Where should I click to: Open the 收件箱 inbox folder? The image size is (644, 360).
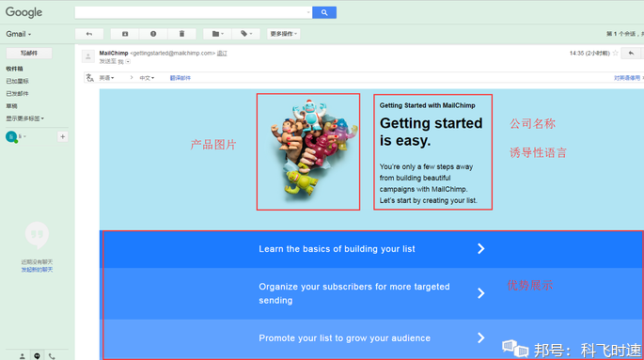click(14, 69)
